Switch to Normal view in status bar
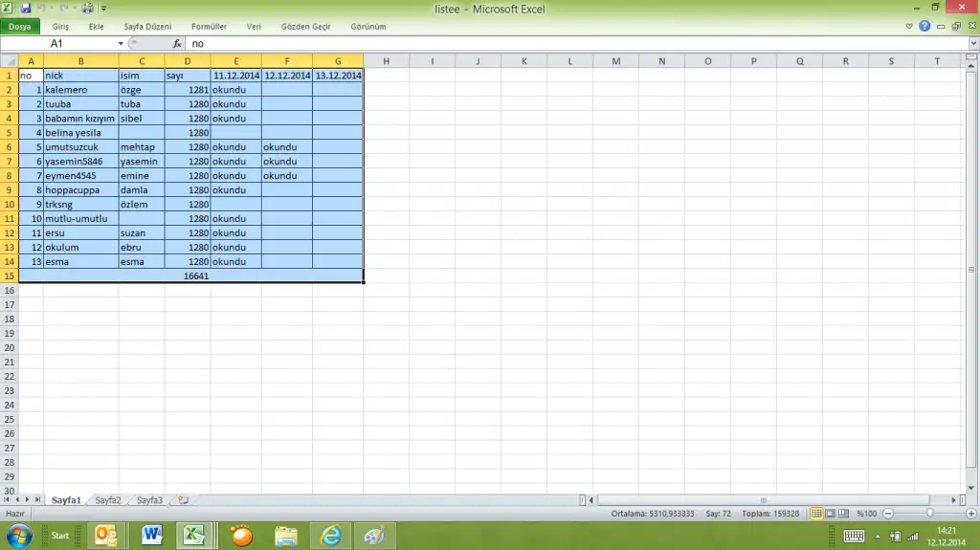The height and width of the screenshot is (550, 980). [x=816, y=515]
